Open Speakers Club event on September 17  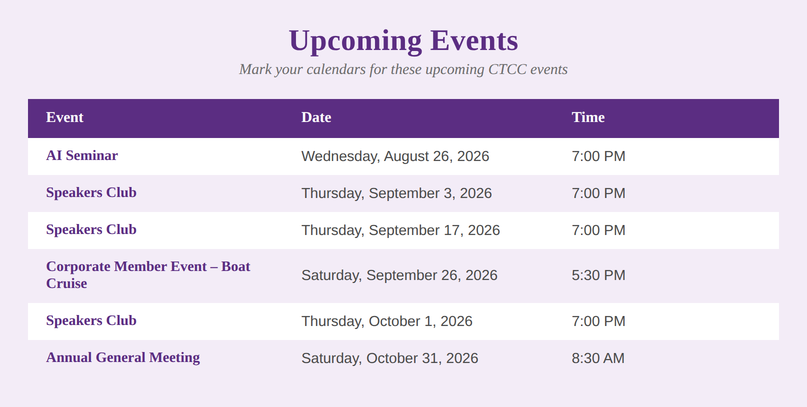[91, 229]
